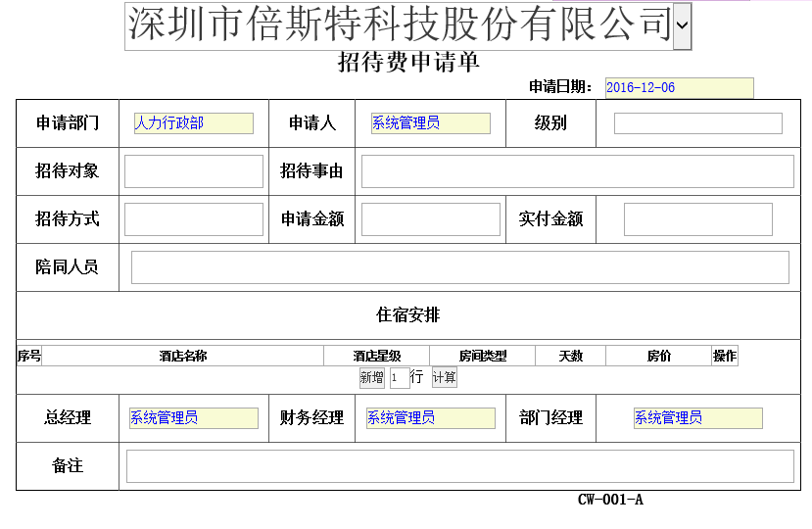Click the 酒店名称 column header
The image size is (812, 529).
click(183, 356)
